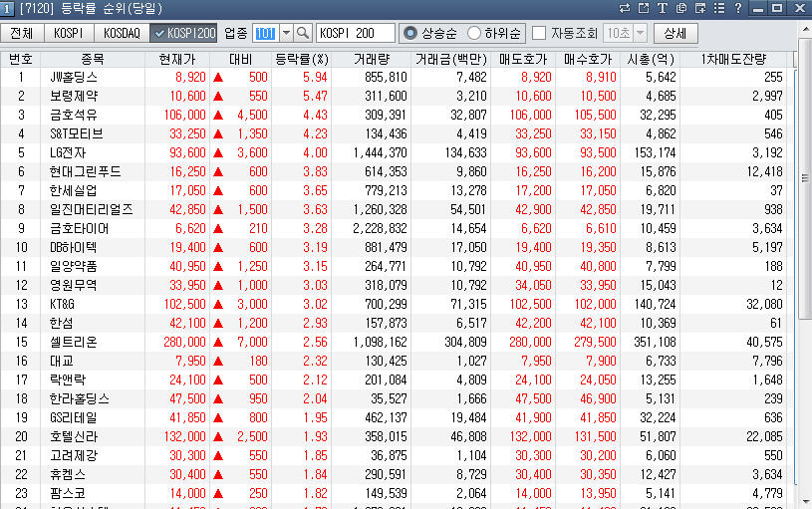Click the copy screen icon
The height and width of the screenshot is (509, 812).
pyautogui.click(x=680, y=8)
